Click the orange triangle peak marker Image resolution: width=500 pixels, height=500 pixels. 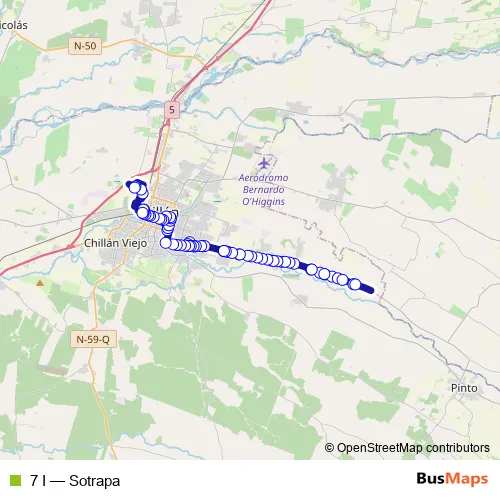[x=40, y=283]
